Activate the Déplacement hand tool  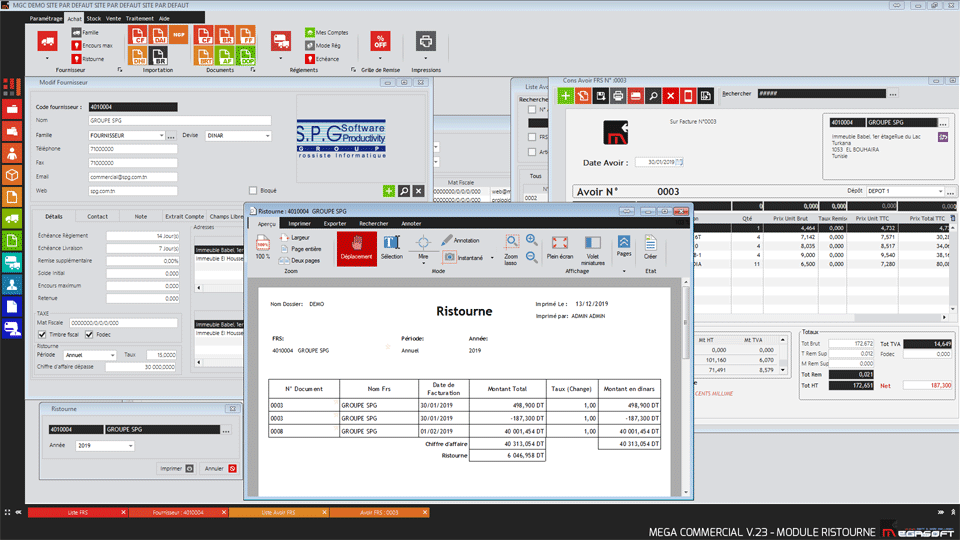tap(356, 248)
